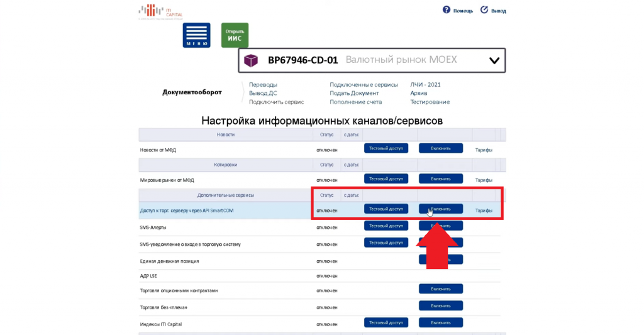
Task: Open Тарифы for Мировые рынки от МФД
Action: [x=484, y=180]
